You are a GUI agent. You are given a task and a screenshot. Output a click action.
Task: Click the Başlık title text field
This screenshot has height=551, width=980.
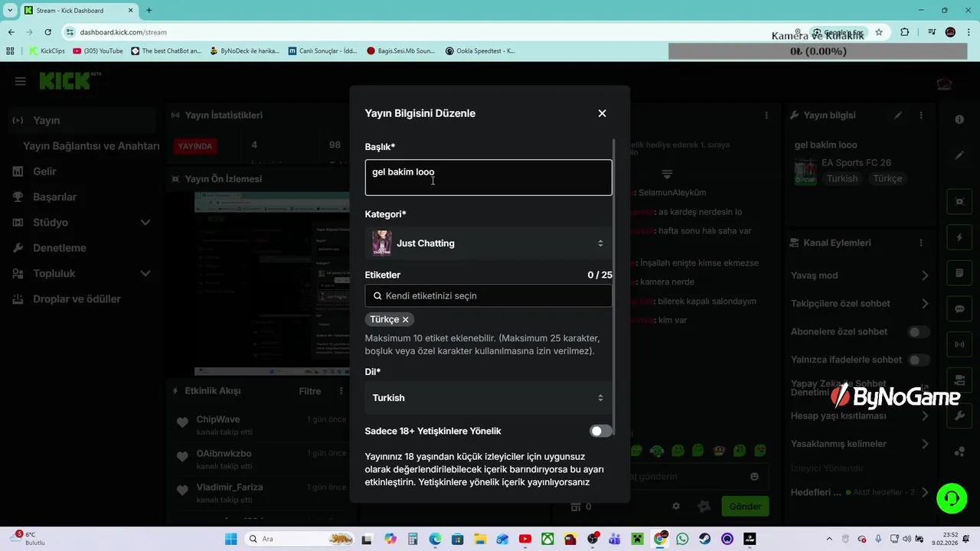coord(488,178)
